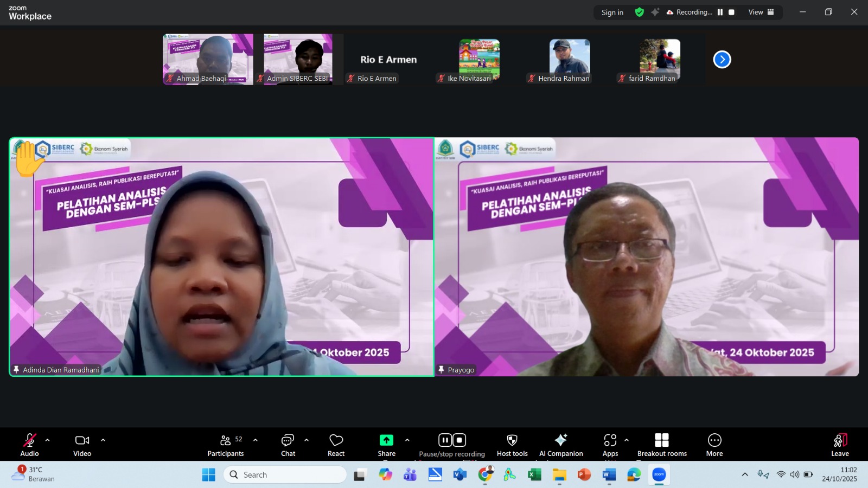868x488 pixels.
Task: Open the Apps menu
Action: click(610, 445)
